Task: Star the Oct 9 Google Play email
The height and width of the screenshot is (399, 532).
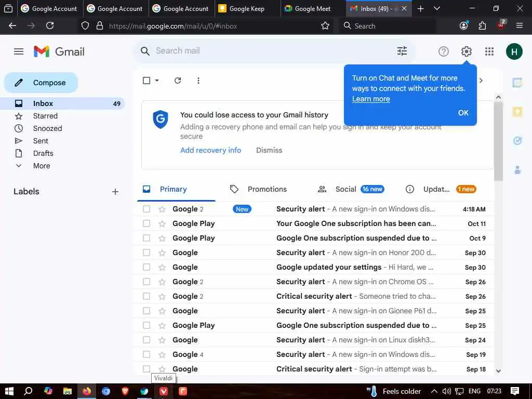Action: pos(162,238)
